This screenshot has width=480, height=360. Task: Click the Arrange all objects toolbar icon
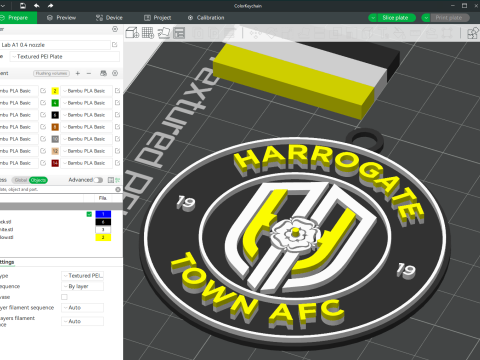click(179, 33)
